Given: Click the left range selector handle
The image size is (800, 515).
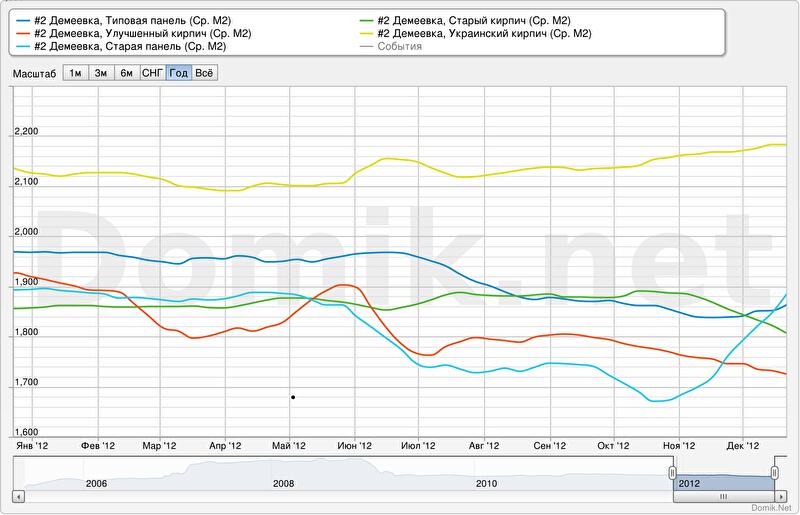Looking at the screenshot, I should click(x=673, y=472).
